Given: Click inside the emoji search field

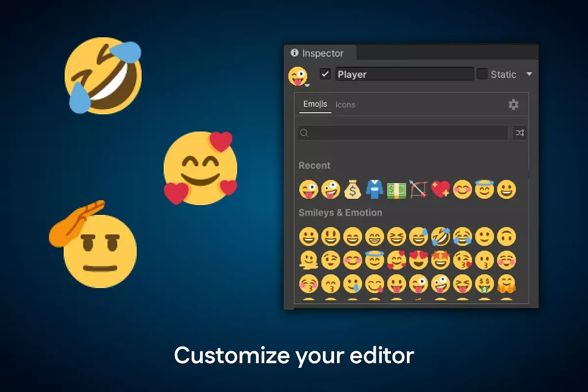Looking at the screenshot, I should [402, 133].
